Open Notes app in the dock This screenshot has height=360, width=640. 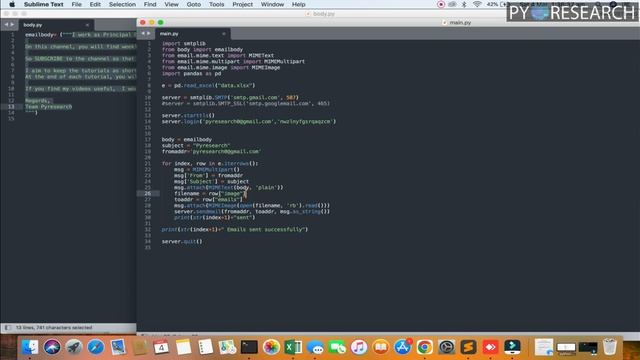click(x=183, y=347)
